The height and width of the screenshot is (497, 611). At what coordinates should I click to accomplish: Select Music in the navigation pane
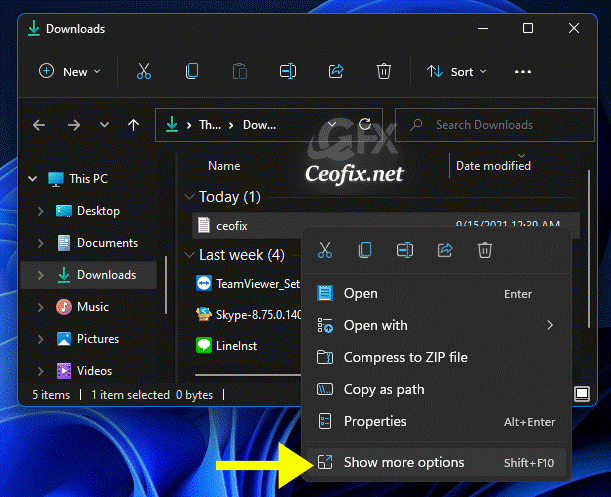[92, 307]
